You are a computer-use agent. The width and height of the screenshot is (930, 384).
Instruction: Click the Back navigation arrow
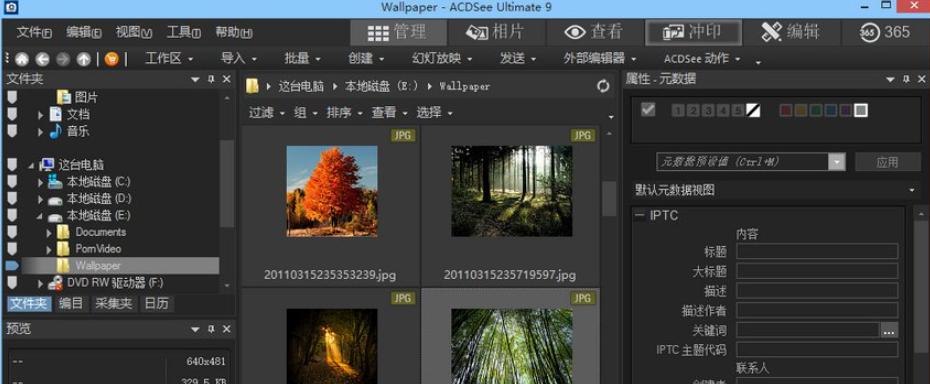click(x=42, y=59)
